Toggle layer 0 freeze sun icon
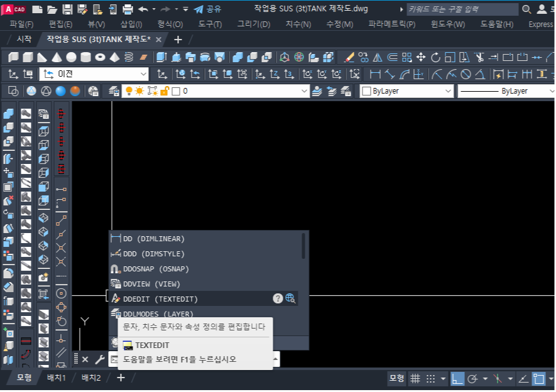This screenshot has width=556, height=392. (x=139, y=91)
